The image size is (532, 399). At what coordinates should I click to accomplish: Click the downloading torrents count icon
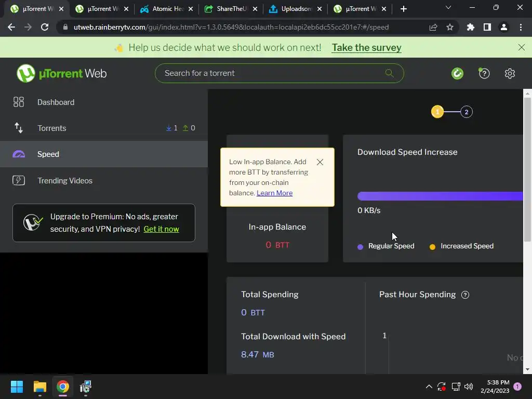[x=169, y=128]
